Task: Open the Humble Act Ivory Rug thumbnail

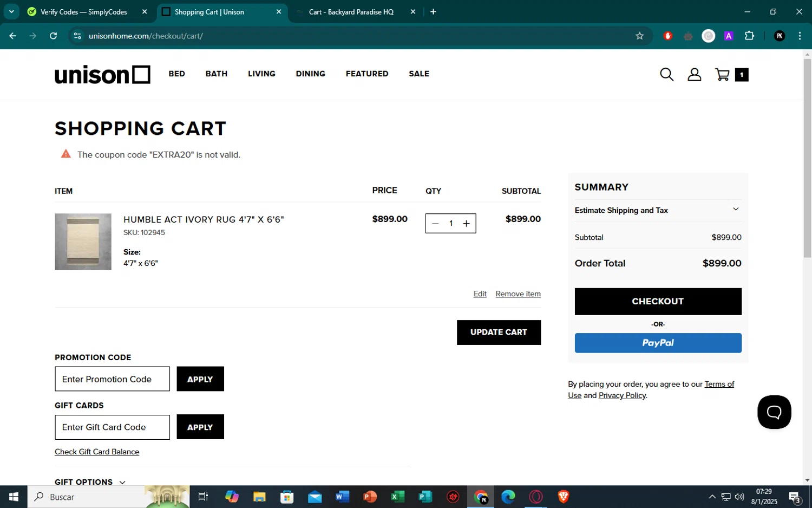Action: click(x=83, y=242)
